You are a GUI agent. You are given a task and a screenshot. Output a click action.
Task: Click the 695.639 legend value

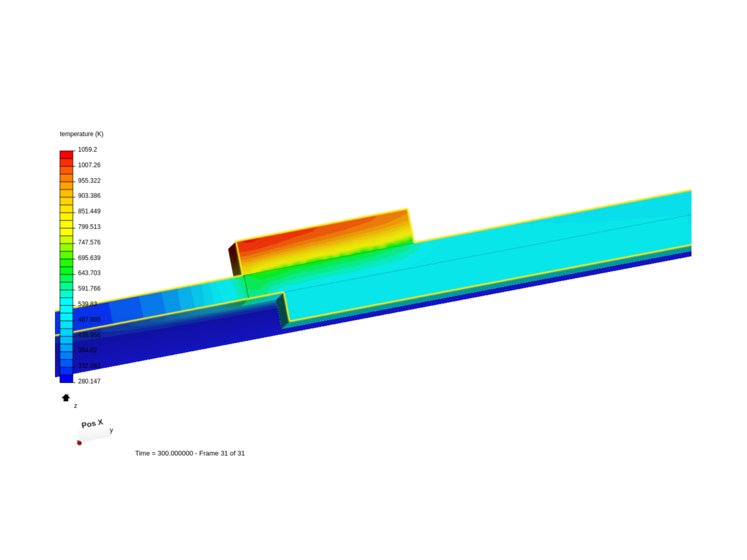coord(89,258)
